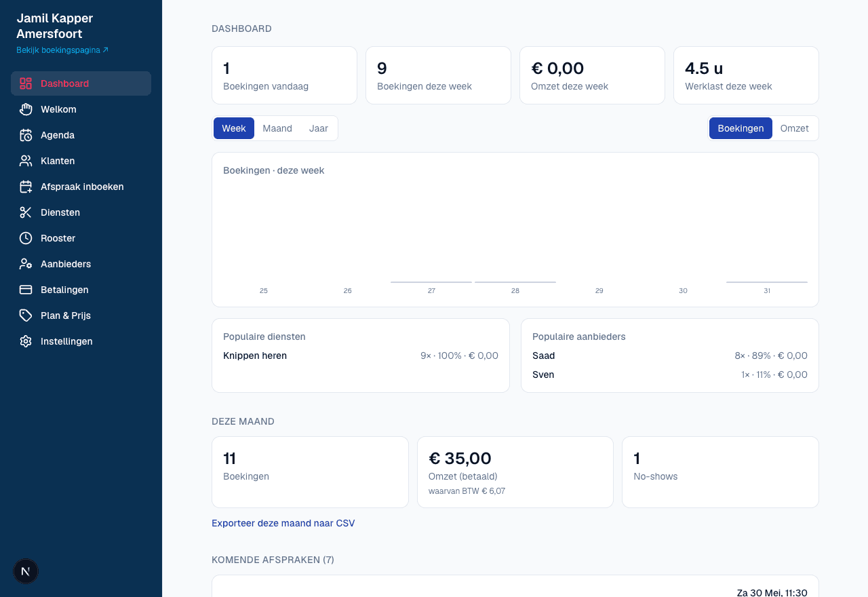Click the Knippen heren service row
The width and height of the screenshot is (868, 597).
tap(361, 355)
